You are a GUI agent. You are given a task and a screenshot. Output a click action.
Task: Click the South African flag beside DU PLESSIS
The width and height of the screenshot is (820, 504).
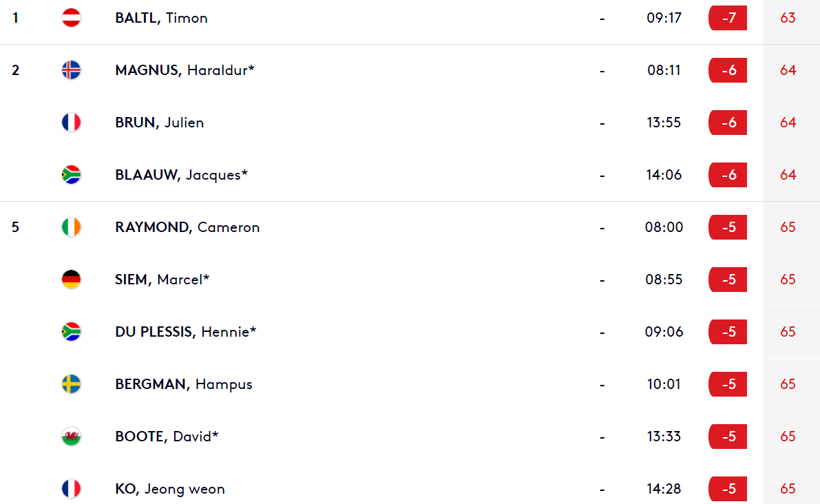click(71, 331)
